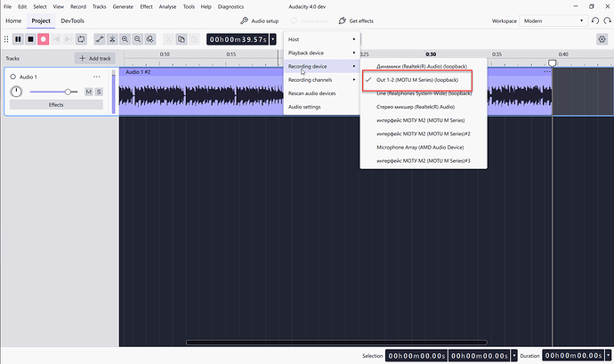Image resolution: width=614 pixels, height=364 pixels.
Task: Solo the Audio 1 track
Action: (99, 92)
